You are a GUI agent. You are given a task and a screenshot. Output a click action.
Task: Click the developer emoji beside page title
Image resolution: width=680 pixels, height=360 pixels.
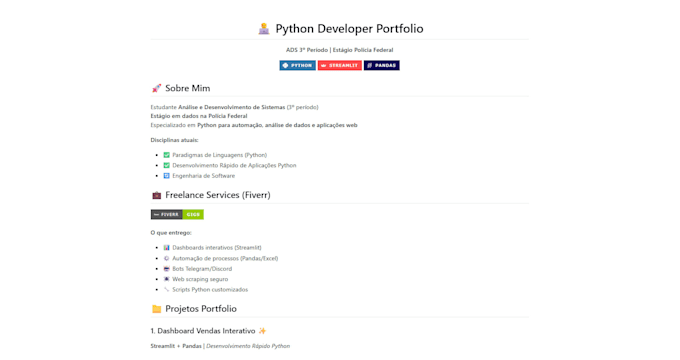coord(264,29)
